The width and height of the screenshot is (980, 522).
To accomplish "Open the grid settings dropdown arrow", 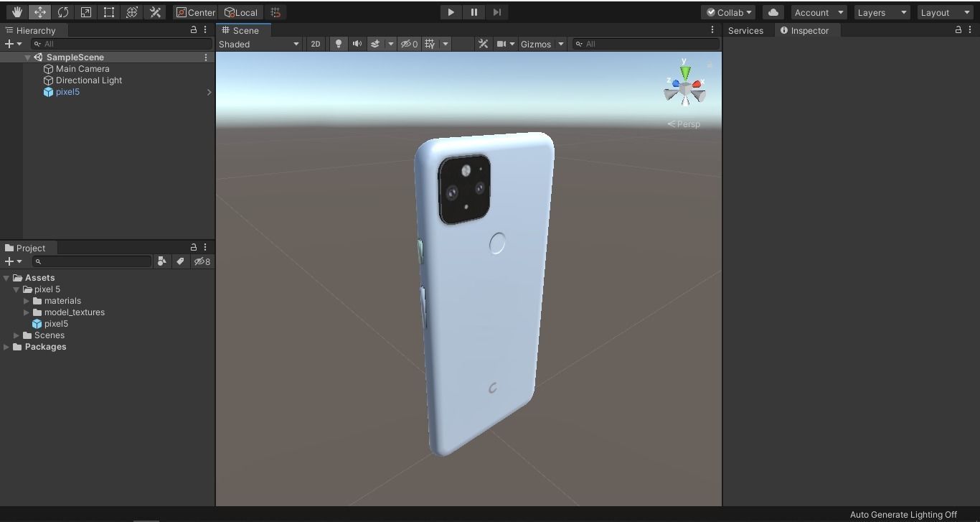I will [x=446, y=44].
